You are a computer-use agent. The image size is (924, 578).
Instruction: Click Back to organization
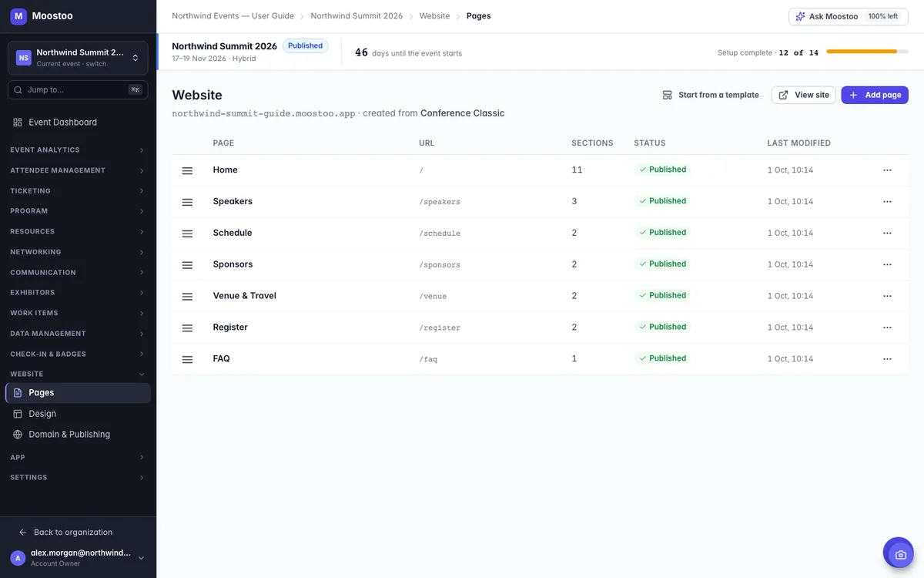point(73,533)
